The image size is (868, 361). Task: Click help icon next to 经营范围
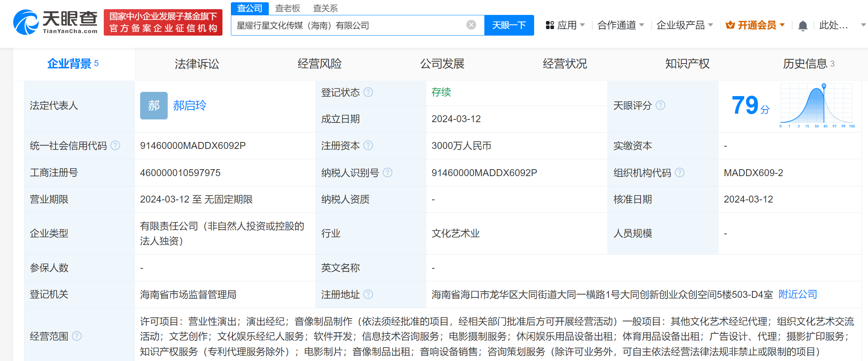point(77,336)
